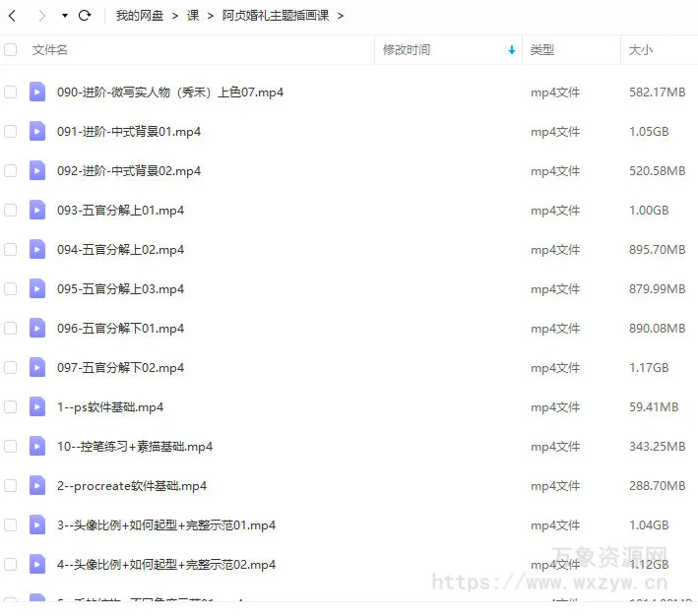698x616 pixels.
Task: Open file 092-进阶-中式背景02.mp4
Action: 129,170
